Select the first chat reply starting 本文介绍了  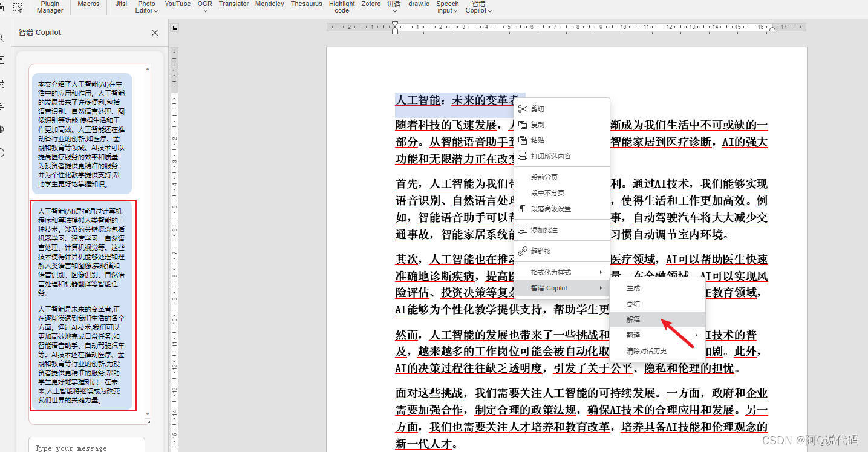[82, 134]
